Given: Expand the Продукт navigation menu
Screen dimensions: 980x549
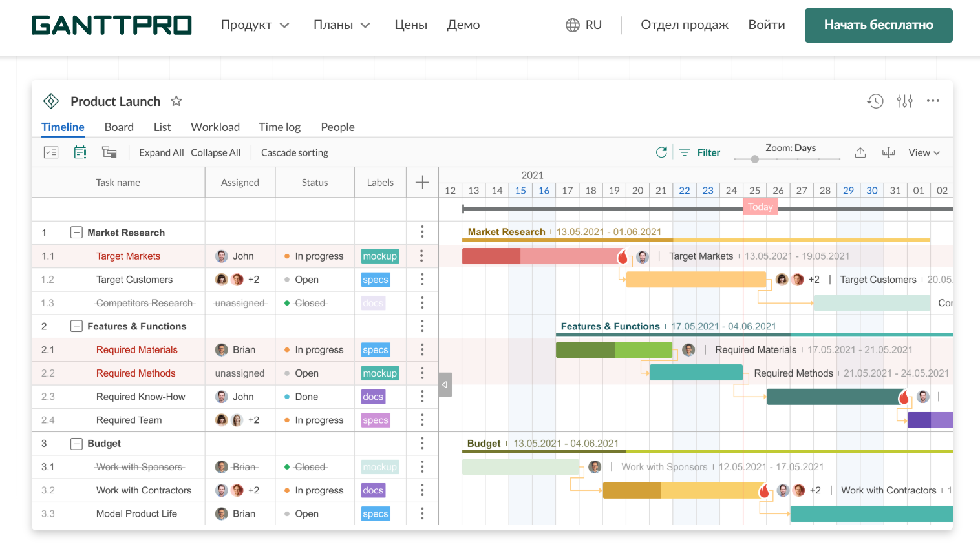Looking at the screenshot, I should click(x=255, y=25).
